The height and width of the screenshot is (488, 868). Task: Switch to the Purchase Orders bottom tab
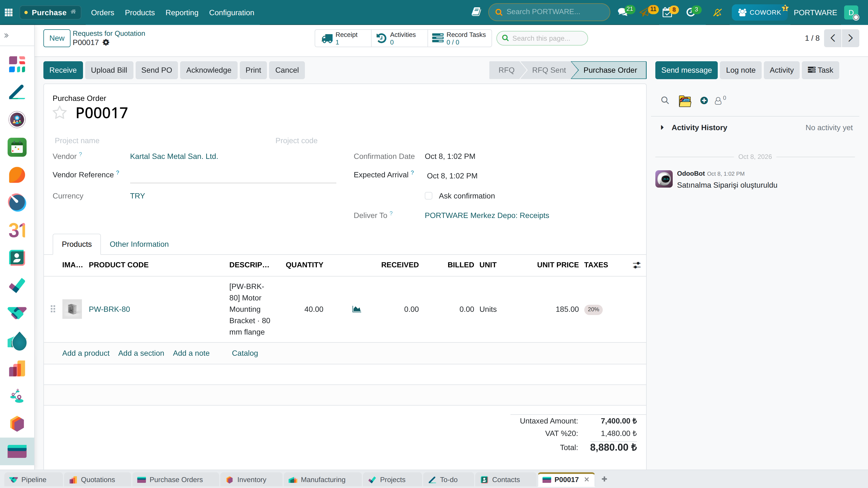point(175,480)
